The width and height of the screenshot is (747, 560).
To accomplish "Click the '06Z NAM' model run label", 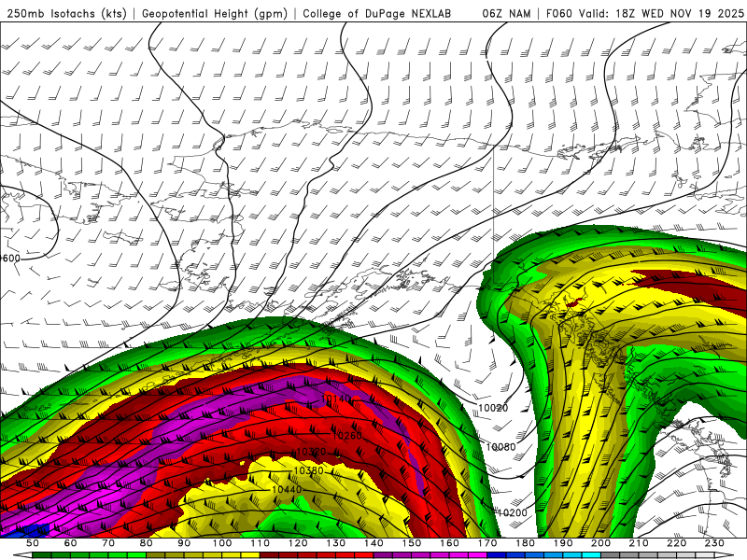I will (x=506, y=14).
